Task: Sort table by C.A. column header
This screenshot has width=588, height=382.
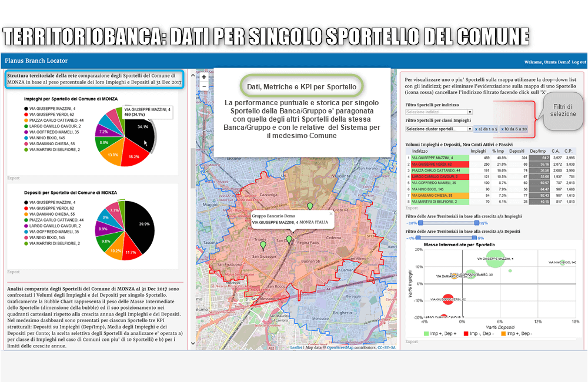Action: [x=556, y=151]
